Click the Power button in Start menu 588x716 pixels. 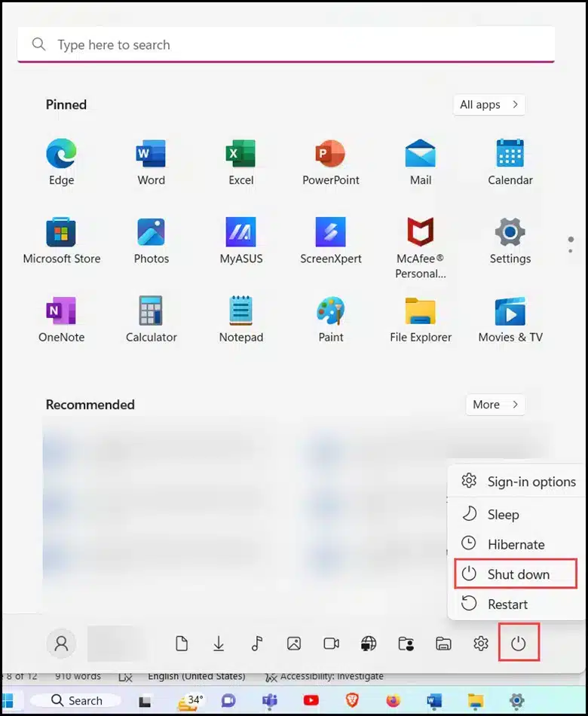[518, 644]
